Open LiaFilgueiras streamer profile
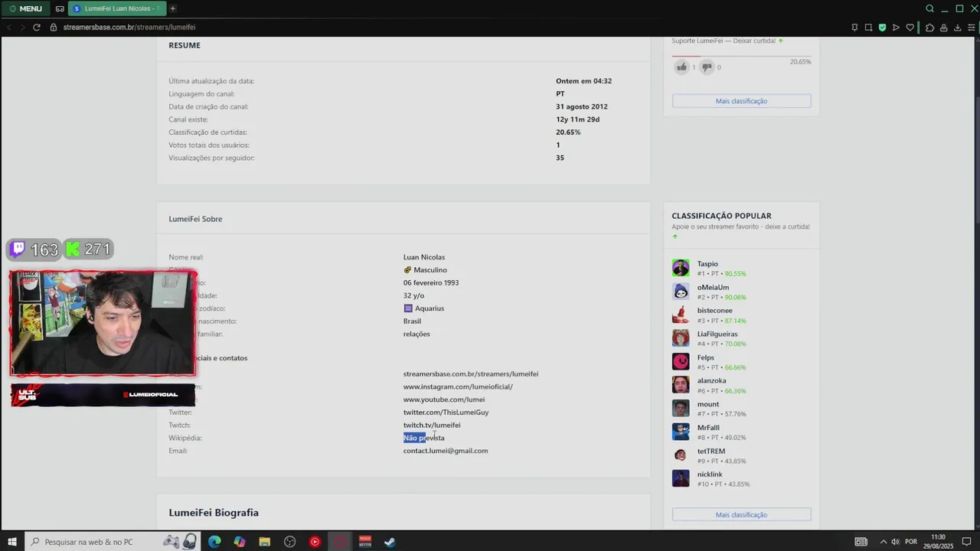 click(x=717, y=334)
